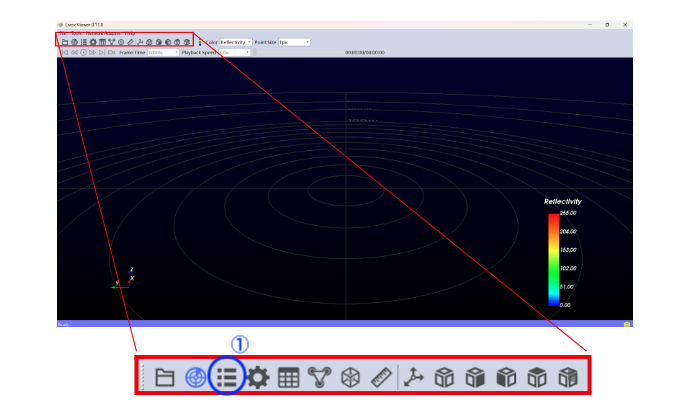Open the File menu
This screenshot has width=691, height=419.
coord(62,33)
